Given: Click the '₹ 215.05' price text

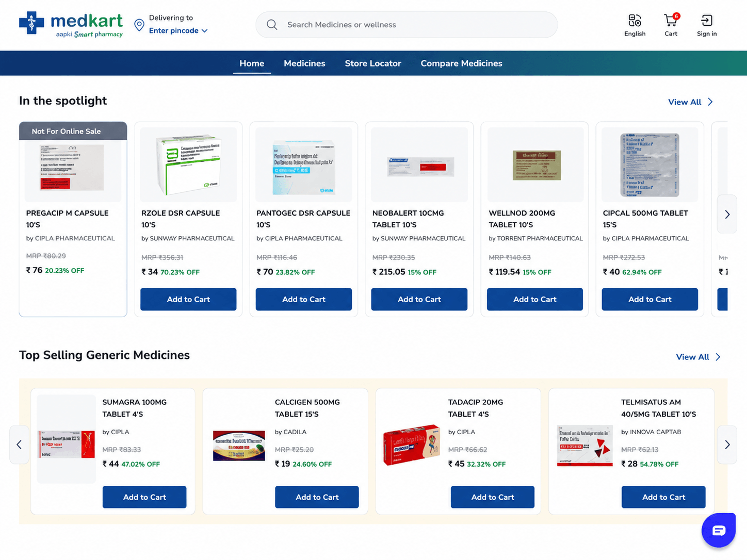Looking at the screenshot, I should click(389, 272).
